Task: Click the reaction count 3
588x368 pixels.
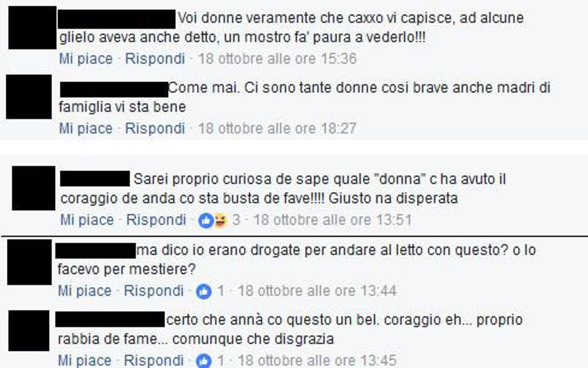Action: pyautogui.click(x=236, y=220)
